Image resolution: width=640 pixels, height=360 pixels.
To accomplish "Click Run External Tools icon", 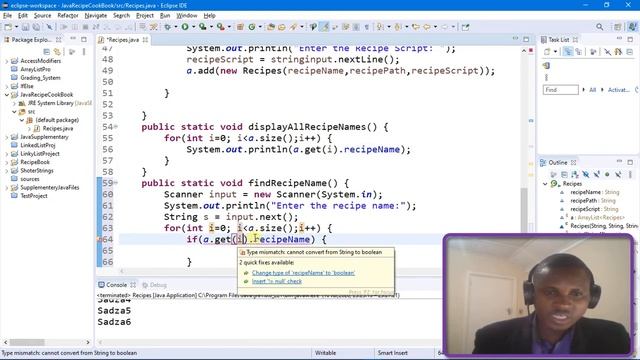I will pyautogui.click(x=220, y=27).
